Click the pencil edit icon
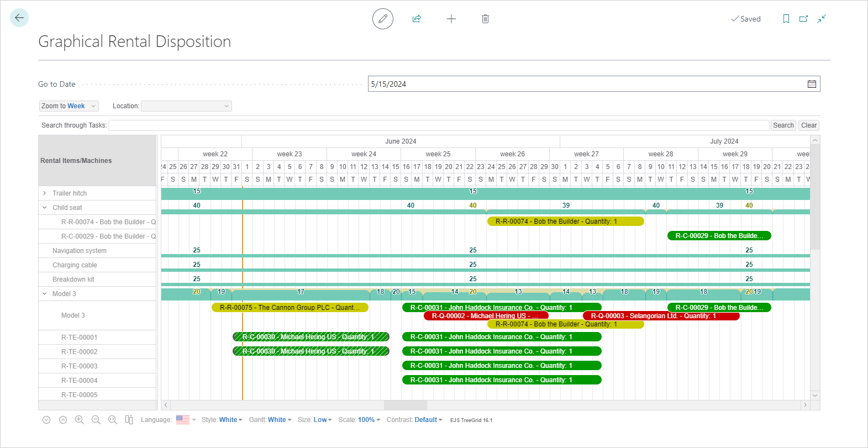868x448 pixels. point(382,19)
